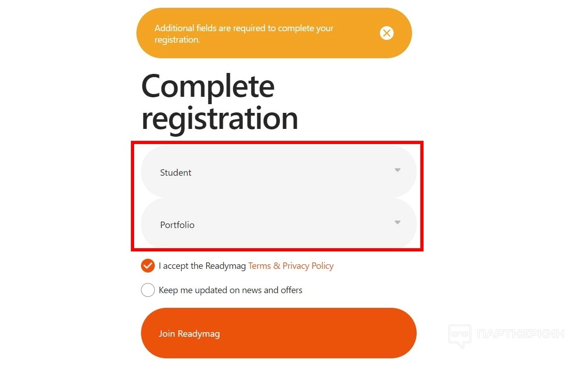
Task: Click the "I accept the Readymag" label
Action: pyautogui.click(x=202, y=266)
